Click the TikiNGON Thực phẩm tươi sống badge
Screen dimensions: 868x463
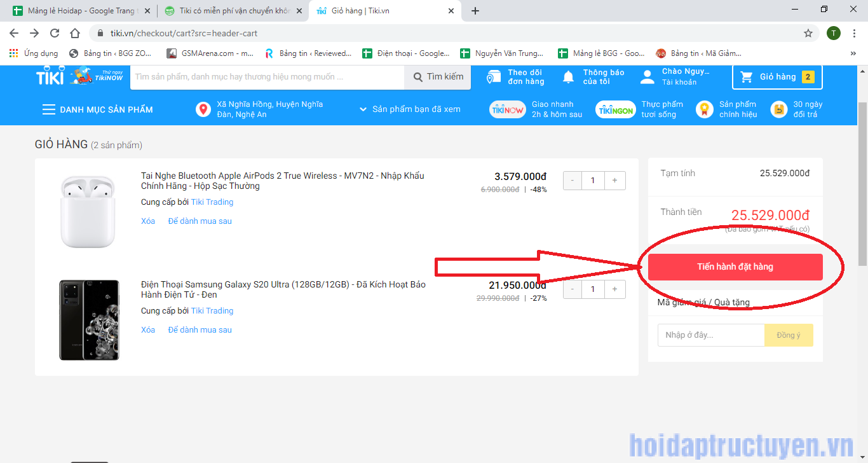click(616, 109)
